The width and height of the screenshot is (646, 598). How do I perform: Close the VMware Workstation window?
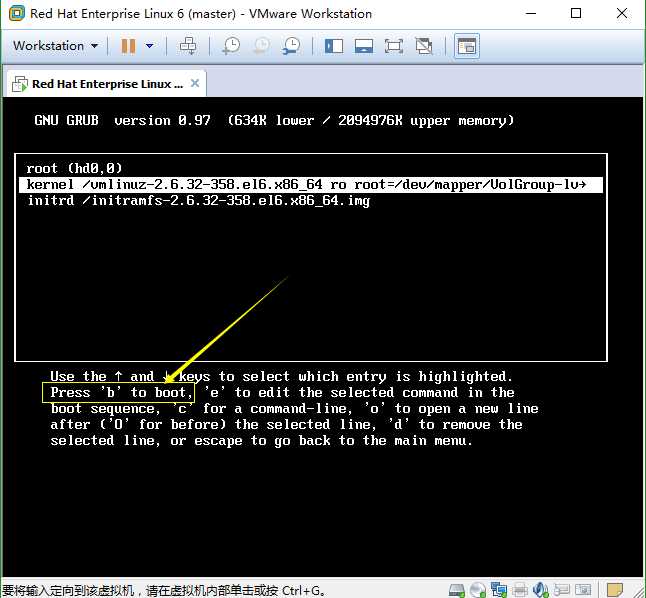tap(622, 14)
